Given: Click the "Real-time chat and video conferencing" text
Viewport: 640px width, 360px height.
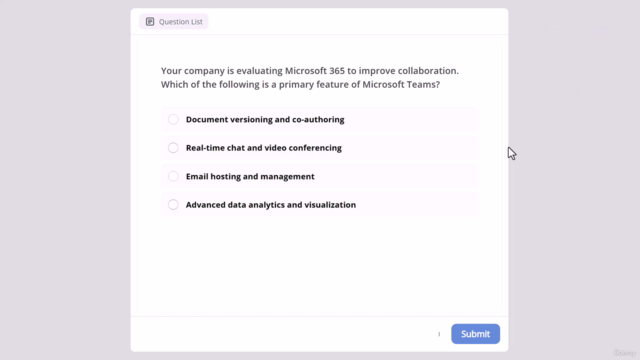Looking at the screenshot, I should (264, 148).
